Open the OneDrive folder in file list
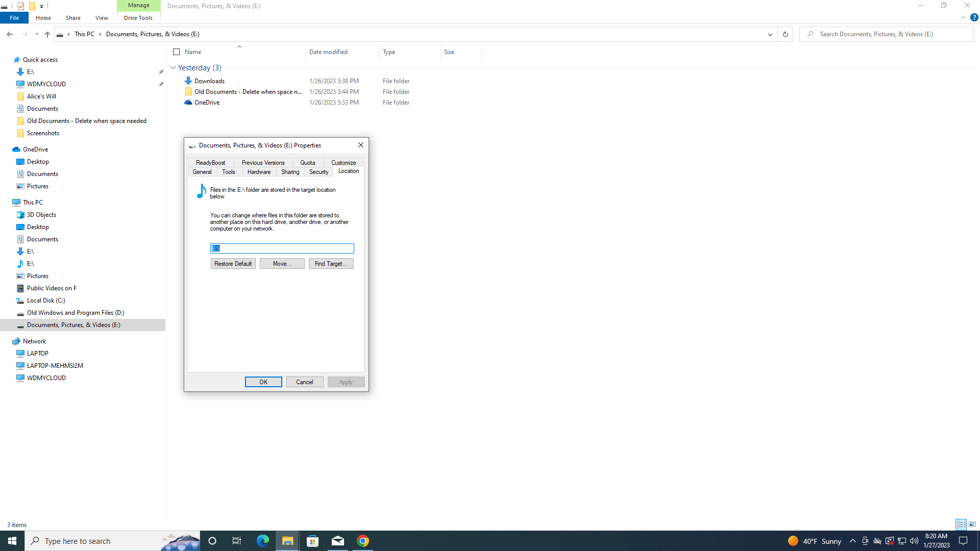Image resolution: width=980 pixels, height=551 pixels. pos(207,103)
